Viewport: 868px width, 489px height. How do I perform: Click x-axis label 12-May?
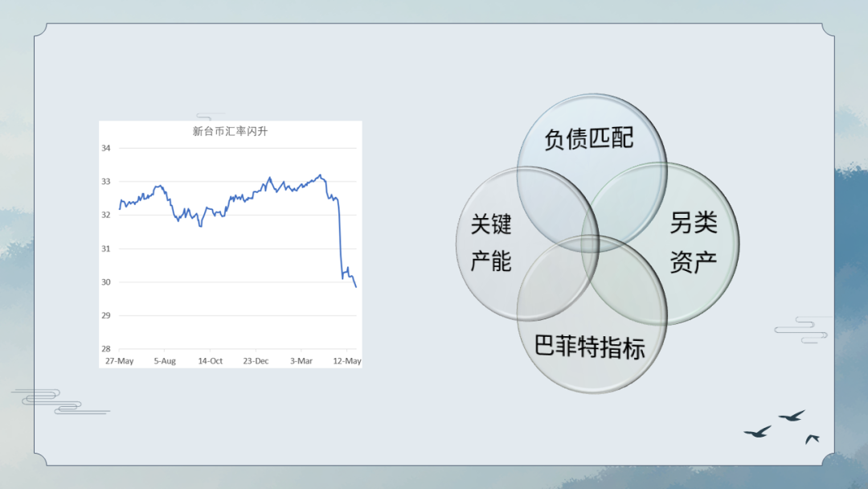coord(347,361)
